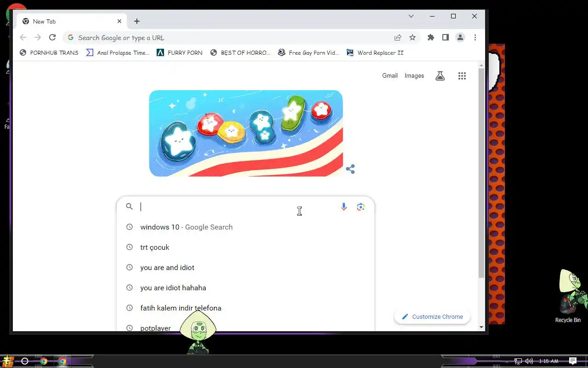Screen dimensions: 588x368
Task: Click the scrollbar up arrow
Action: coord(481,65)
